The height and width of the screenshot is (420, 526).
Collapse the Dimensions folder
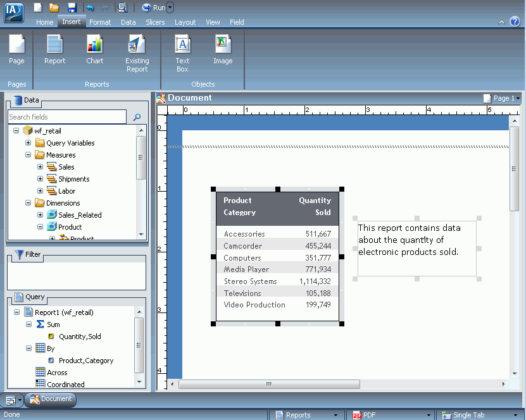click(x=28, y=203)
